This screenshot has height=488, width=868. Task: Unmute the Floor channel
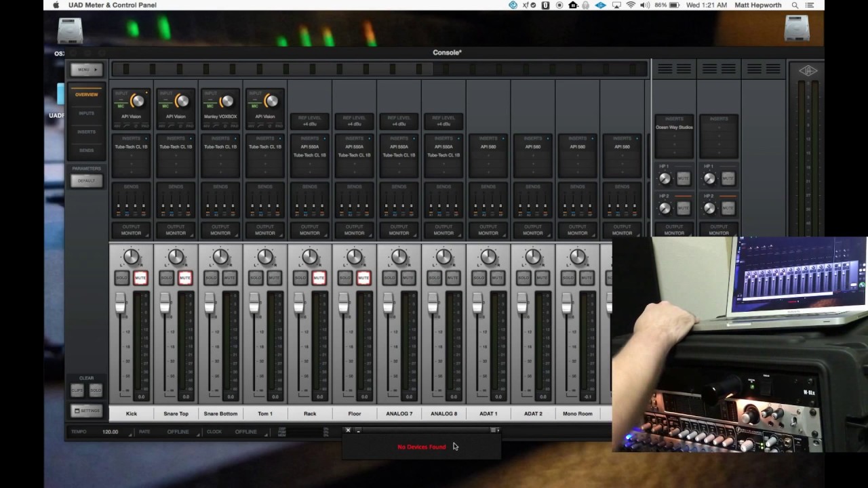pos(363,278)
